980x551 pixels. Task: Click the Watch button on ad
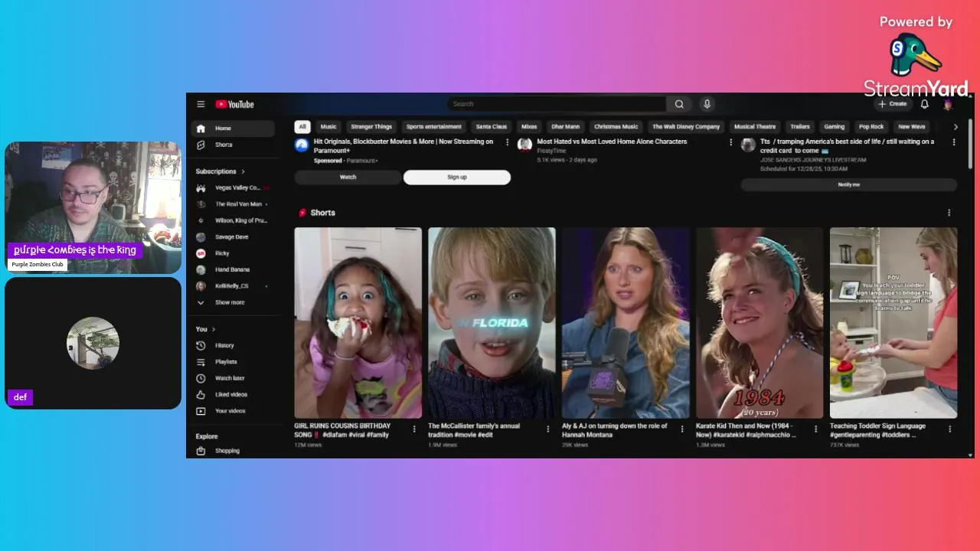[348, 177]
